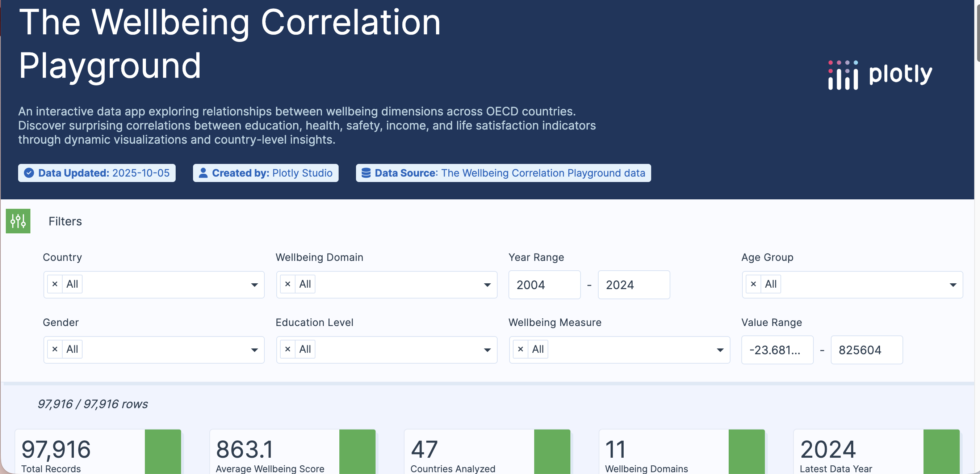Remove the All tag in Country filter
This screenshot has height=474, width=980.
(x=55, y=284)
